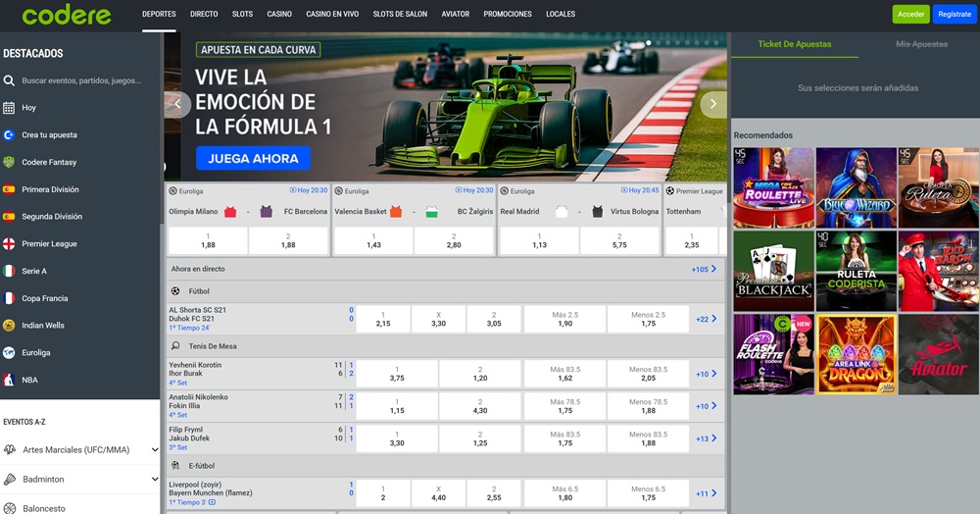Click the Virtus Bologna black jersey
Viewport: 980px width, 514px height.
tap(598, 211)
